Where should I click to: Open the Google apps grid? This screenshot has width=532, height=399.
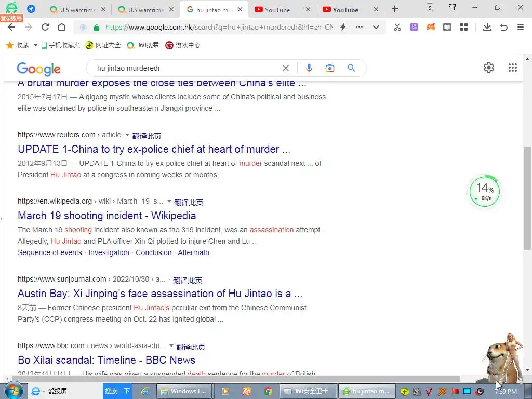513,68
